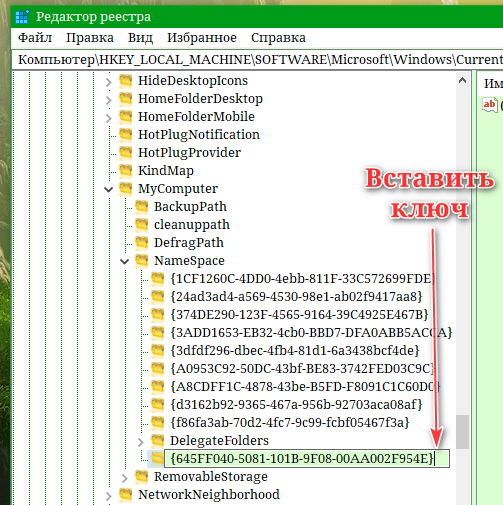
Task: Click folder icon of {d3162b92-9365 key
Action: (158, 405)
